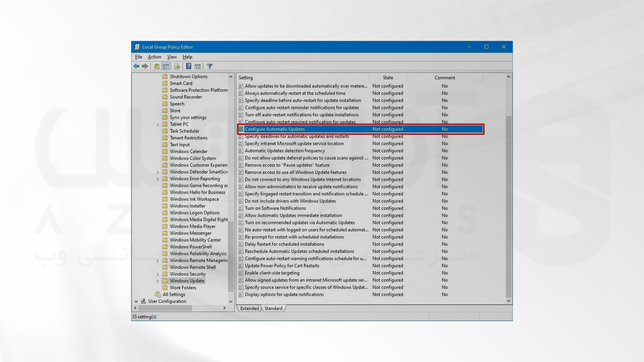Switch to the Standard tab
The width and height of the screenshot is (644, 362).
274,308
